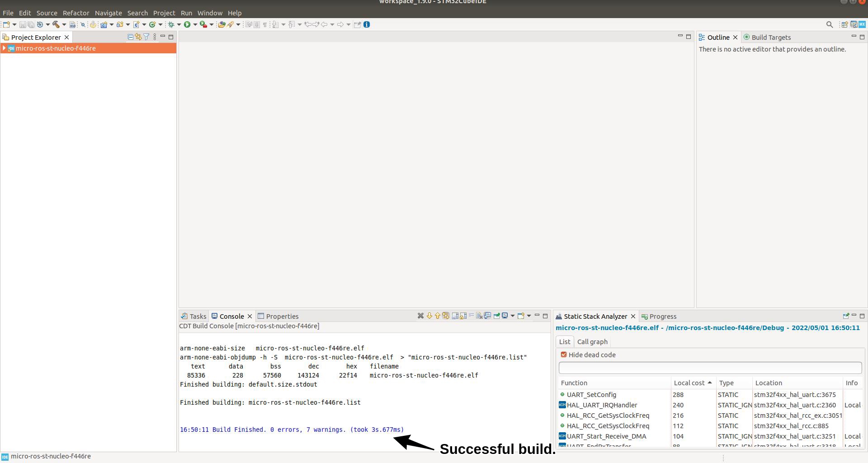Switch to the Call graph tab
This screenshot has height=463, width=868.
click(592, 342)
